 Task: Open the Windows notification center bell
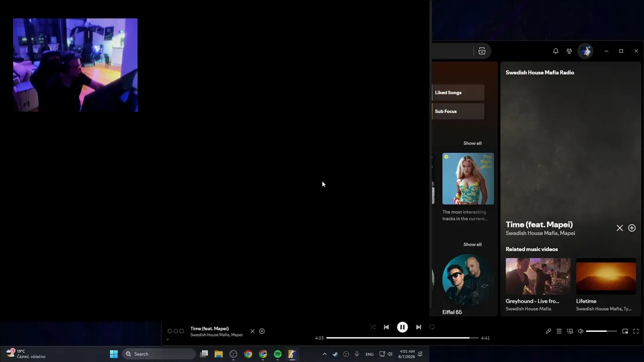click(420, 354)
